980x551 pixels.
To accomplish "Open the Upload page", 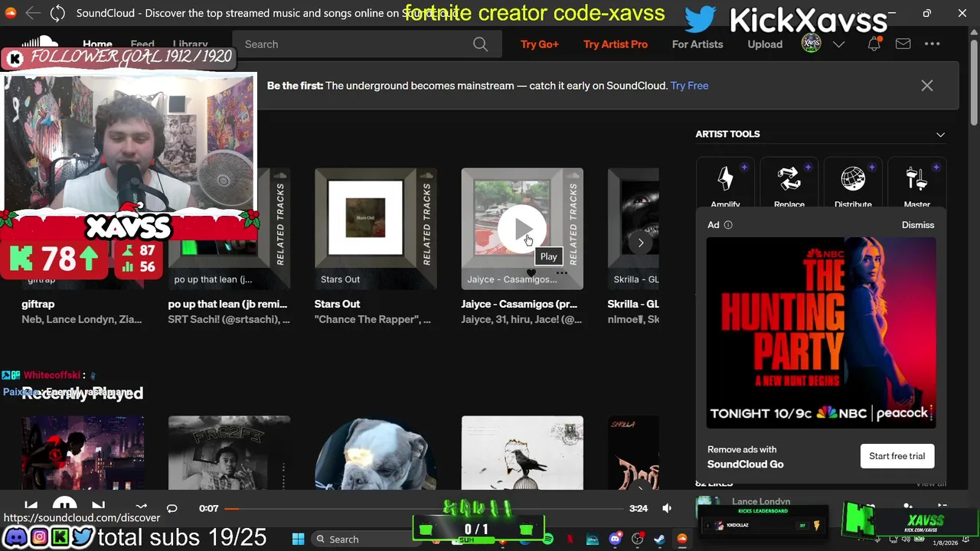I will pyautogui.click(x=765, y=44).
